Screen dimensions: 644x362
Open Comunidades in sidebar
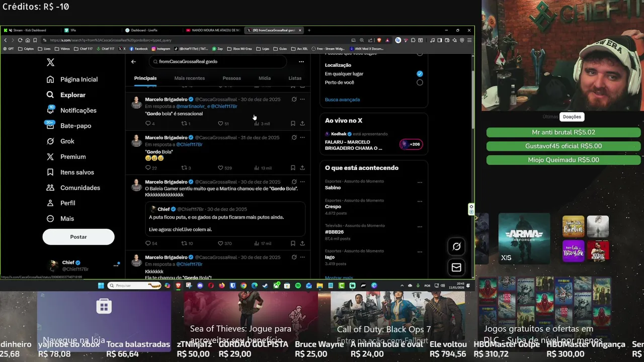tap(73, 188)
